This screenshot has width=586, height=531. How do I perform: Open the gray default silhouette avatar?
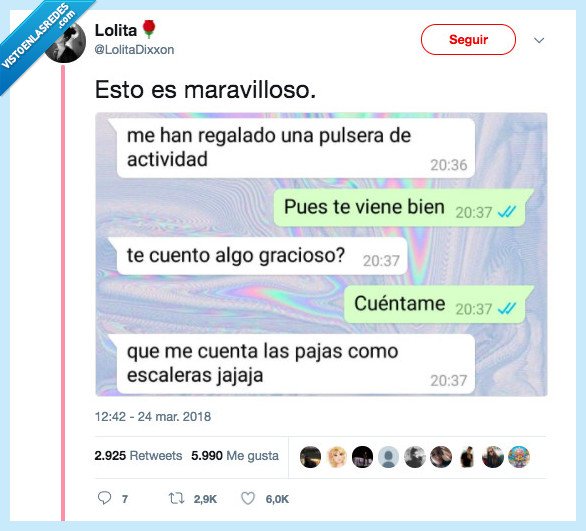coord(388,457)
